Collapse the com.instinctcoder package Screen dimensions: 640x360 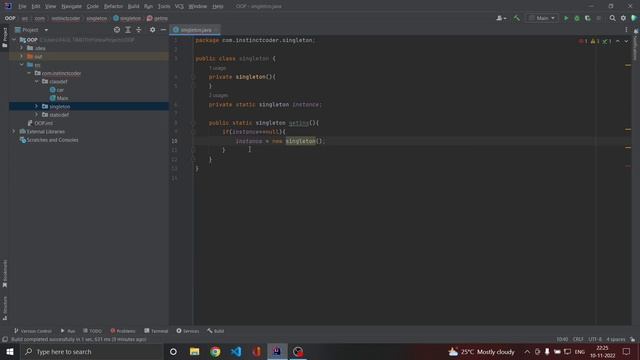click(x=29, y=73)
